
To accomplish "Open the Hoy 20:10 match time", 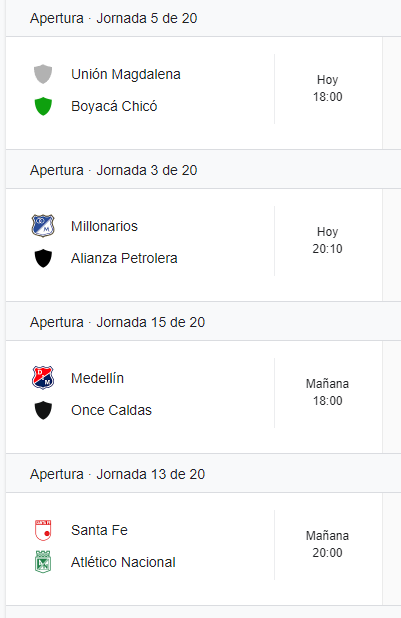I will click(x=328, y=240).
